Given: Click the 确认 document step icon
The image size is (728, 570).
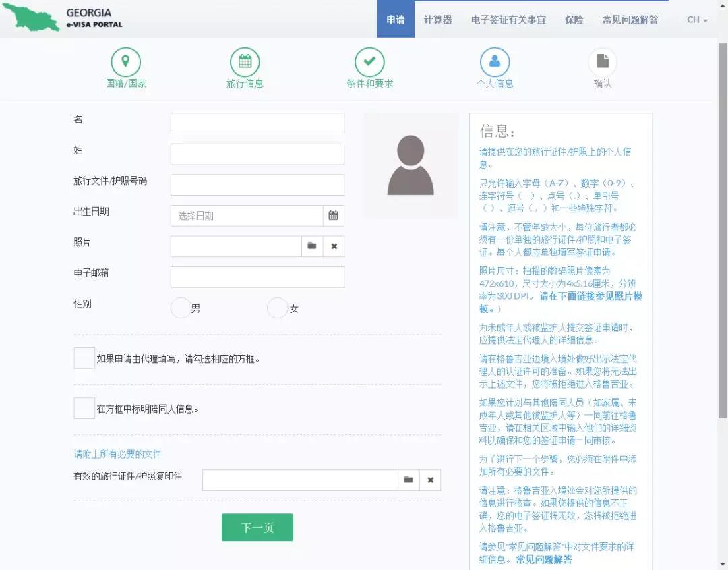Looking at the screenshot, I should (x=603, y=62).
